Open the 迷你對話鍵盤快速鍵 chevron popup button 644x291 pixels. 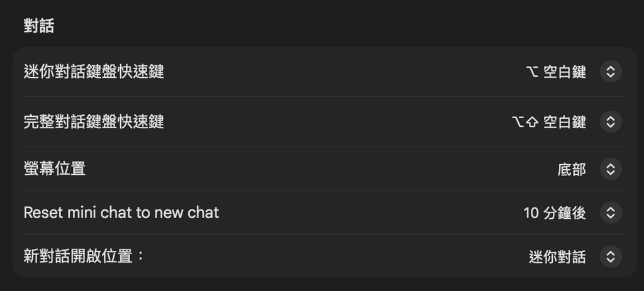610,72
